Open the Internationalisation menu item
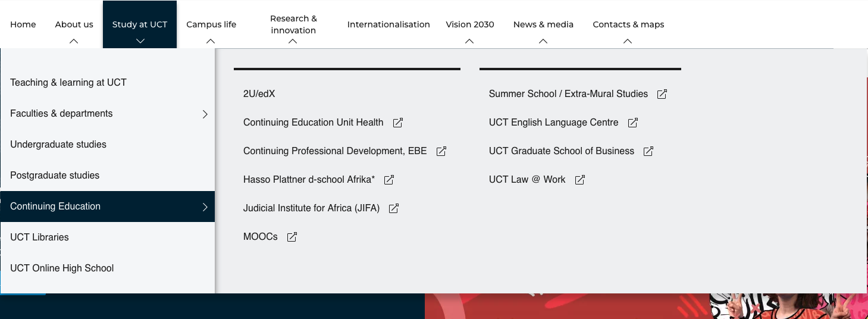Image resolution: width=868 pixels, height=319 pixels. click(x=388, y=24)
